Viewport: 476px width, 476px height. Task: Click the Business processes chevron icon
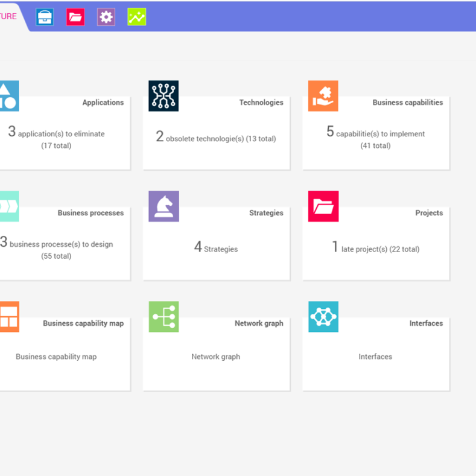[x=8, y=206]
